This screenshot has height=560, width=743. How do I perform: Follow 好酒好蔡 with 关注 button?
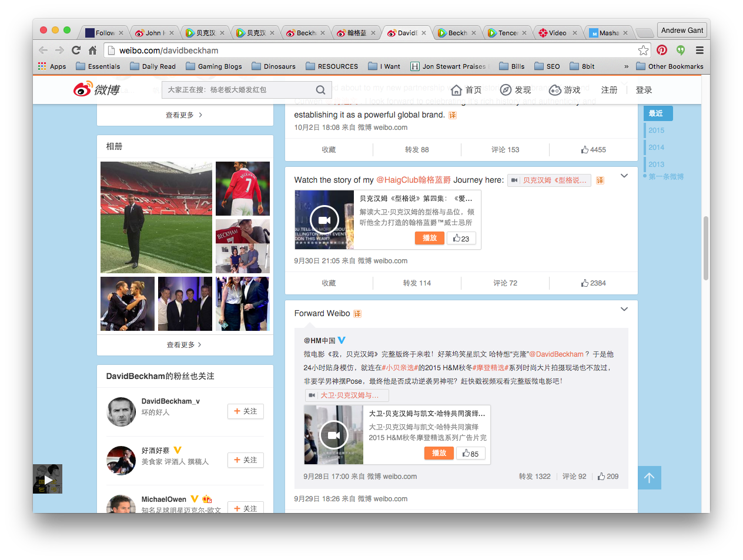(246, 460)
